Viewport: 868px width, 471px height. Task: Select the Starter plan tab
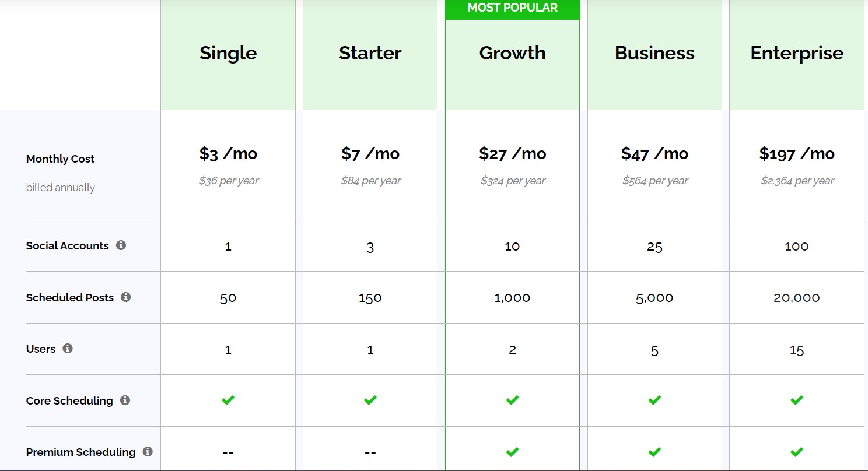click(370, 53)
